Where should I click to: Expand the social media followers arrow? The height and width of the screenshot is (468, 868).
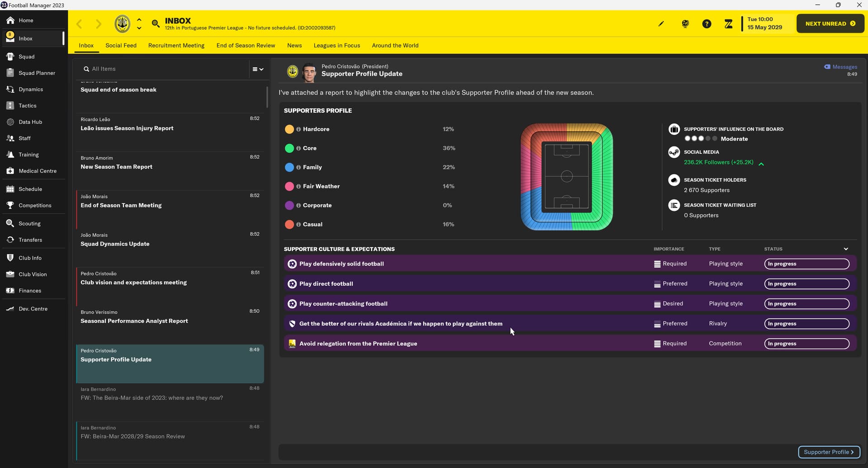click(x=761, y=164)
